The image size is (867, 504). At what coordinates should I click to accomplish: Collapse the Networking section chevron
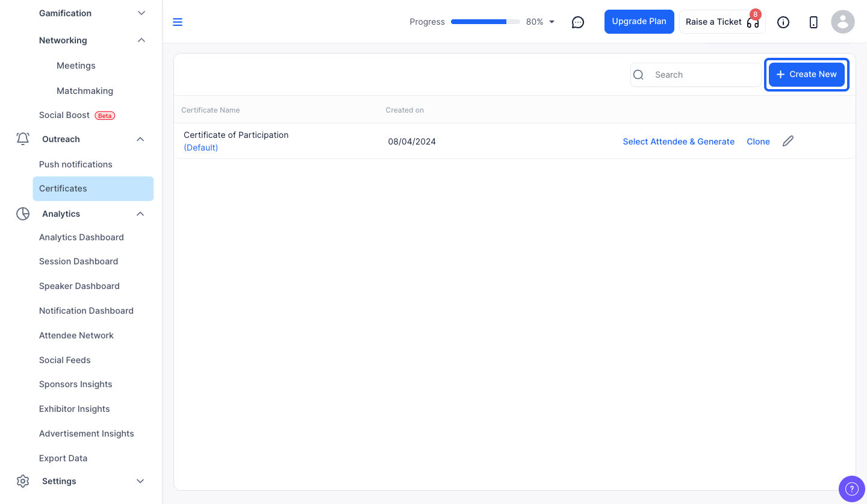[141, 40]
